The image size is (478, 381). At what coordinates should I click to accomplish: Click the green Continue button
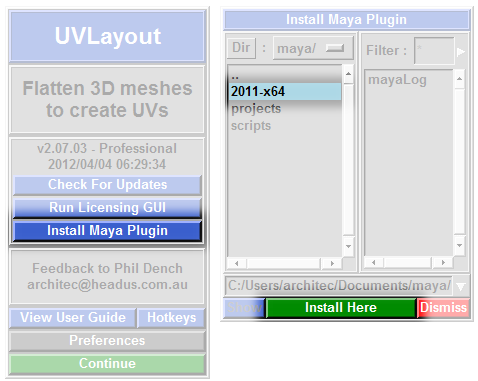pyautogui.click(x=107, y=364)
